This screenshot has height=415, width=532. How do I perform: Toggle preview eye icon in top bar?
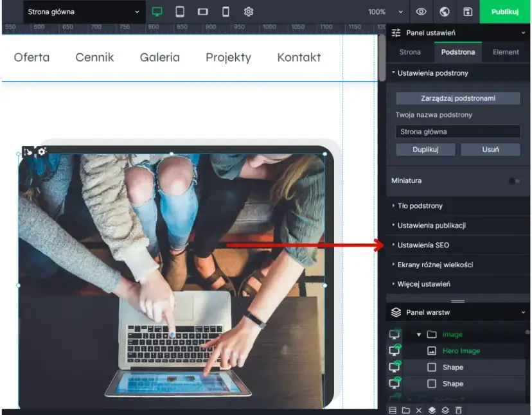point(421,12)
